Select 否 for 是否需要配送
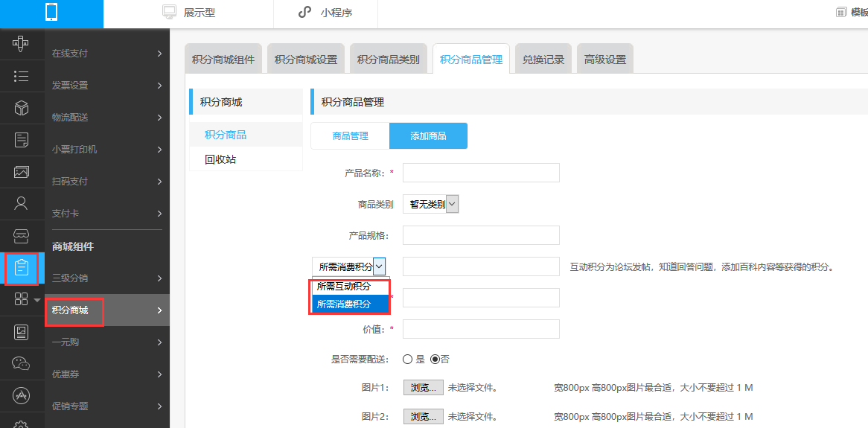This screenshot has height=428, width=868. tap(435, 360)
